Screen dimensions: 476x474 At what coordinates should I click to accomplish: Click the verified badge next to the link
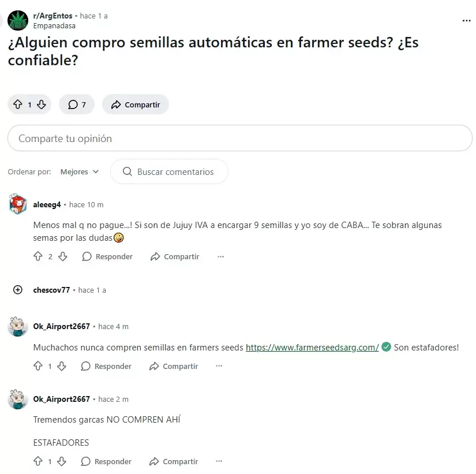(x=386, y=348)
